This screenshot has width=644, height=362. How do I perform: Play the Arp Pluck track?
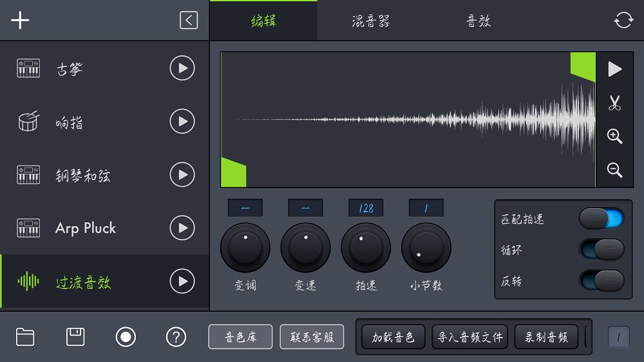[182, 228]
